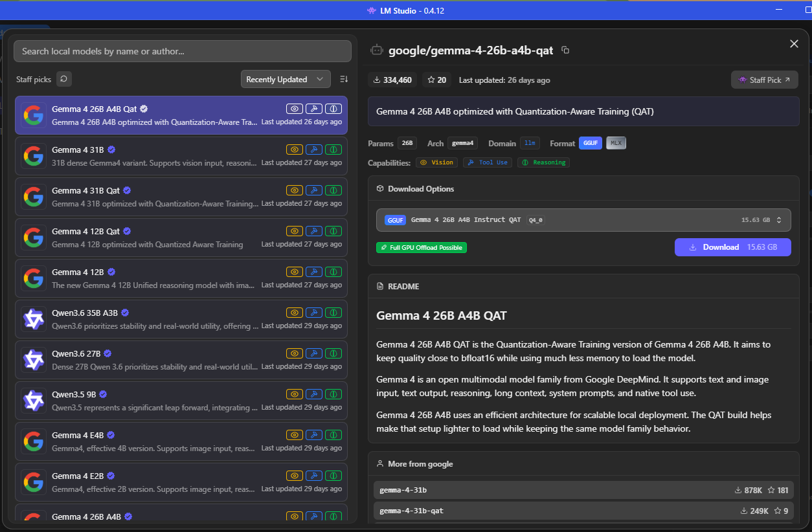Click the Qwen logo of Qwen3.6 27B
812x532 pixels.
pyautogui.click(x=33, y=360)
